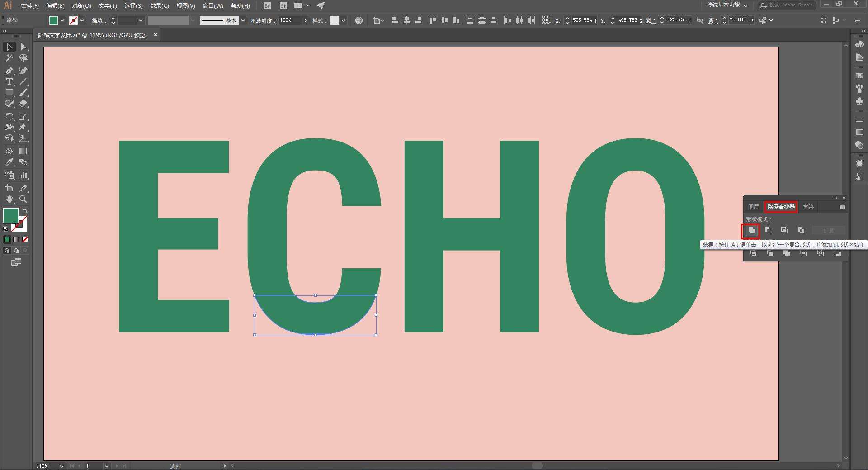The image size is (868, 470).
Task: Expand the zoom level dropdown at 119%
Action: click(61, 466)
